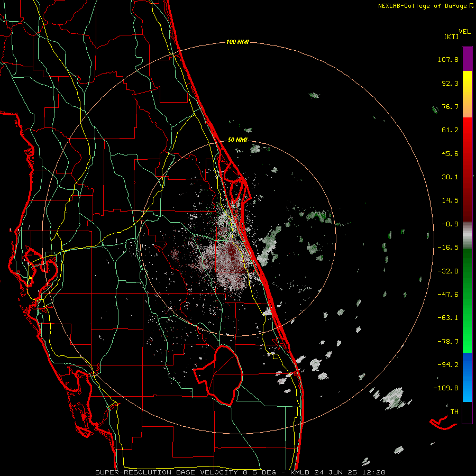Click the 50 NMI range ring label
The width and height of the screenshot is (476, 476).
[237, 140]
